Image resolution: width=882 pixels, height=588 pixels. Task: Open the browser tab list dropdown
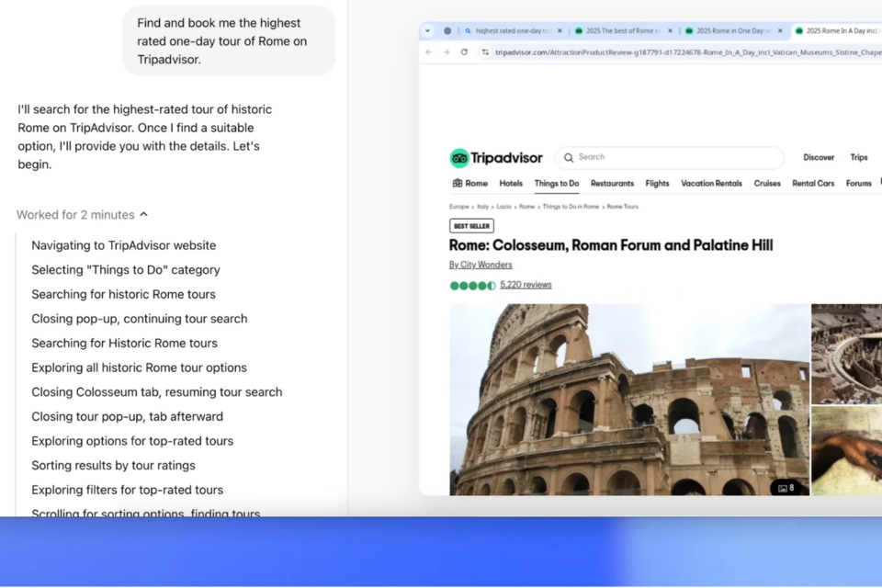click(427, 30)
